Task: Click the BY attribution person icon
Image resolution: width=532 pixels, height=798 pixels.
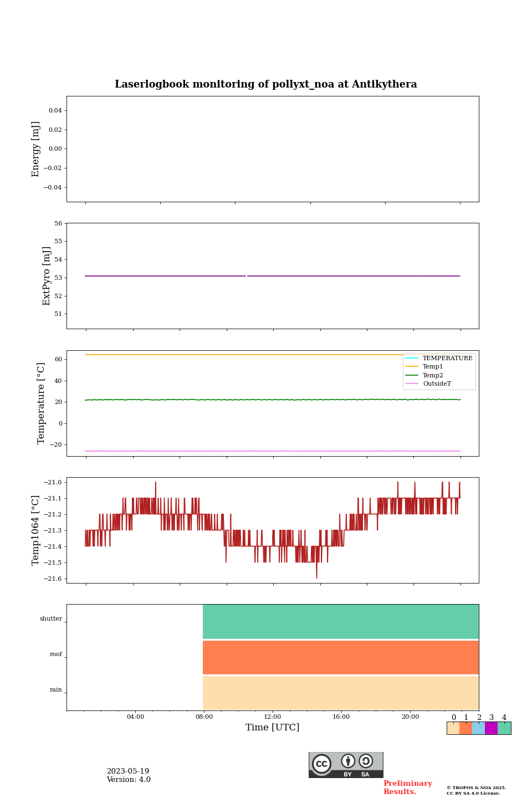Action: click(348, 761)
